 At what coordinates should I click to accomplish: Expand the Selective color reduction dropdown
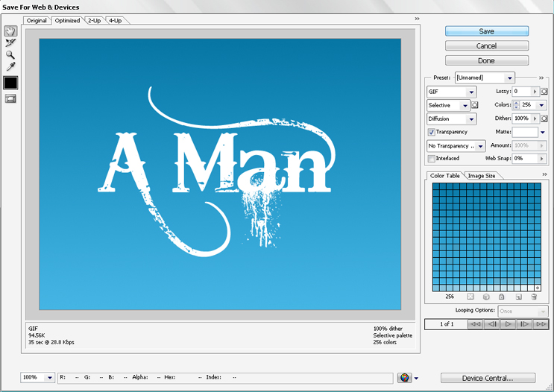click(x=447, y=105)
